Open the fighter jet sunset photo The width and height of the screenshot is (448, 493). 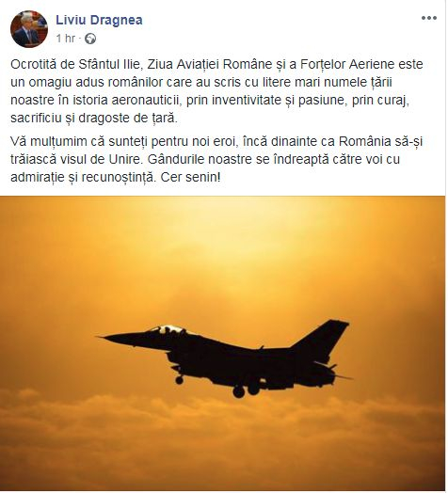pyautogui.click(x=223, y=343)
